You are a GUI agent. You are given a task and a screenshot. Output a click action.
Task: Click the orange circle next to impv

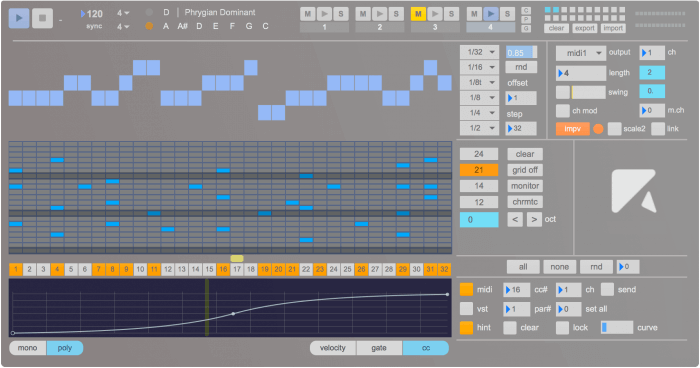(598, 129)
